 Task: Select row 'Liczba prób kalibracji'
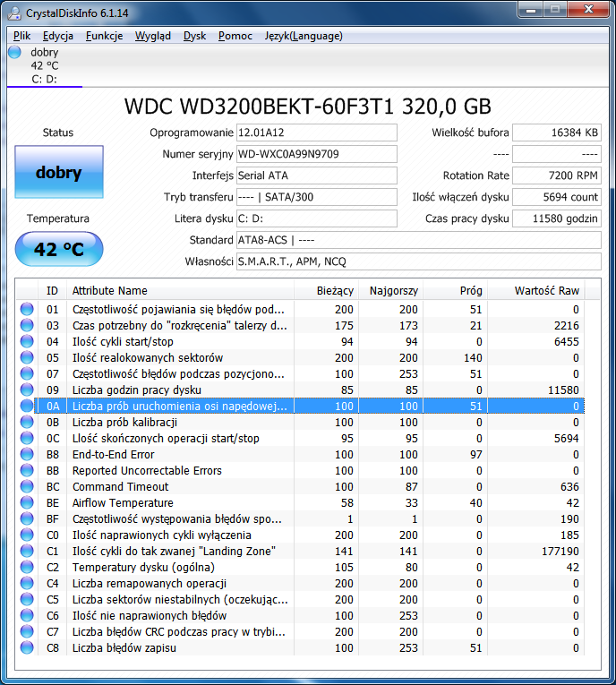300,422
